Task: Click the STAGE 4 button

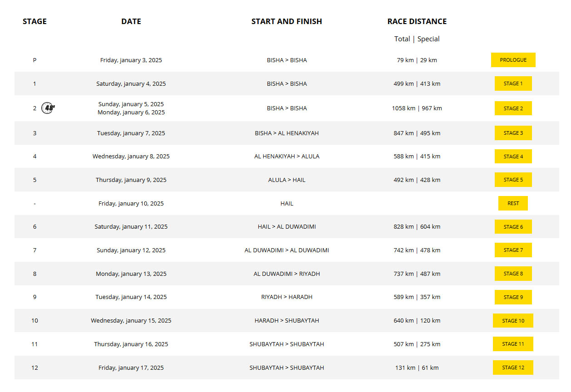Action: tap(513, 157)
